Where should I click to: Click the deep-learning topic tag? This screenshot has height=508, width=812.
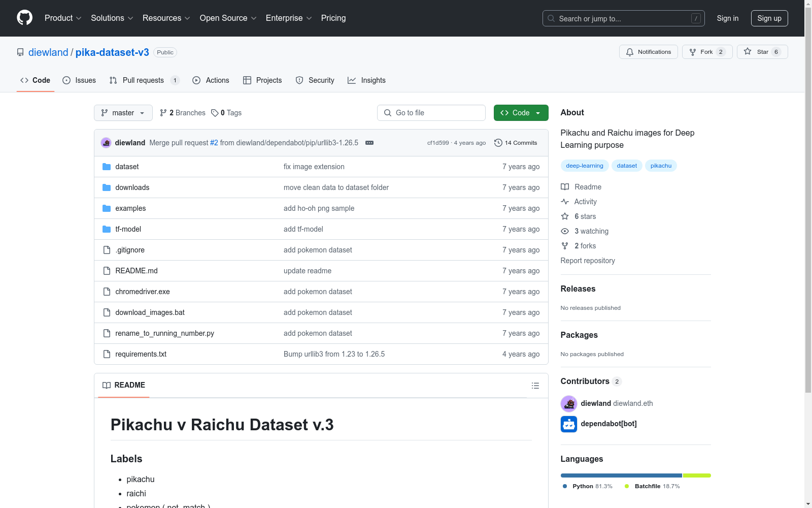click(x=585, y=166)
